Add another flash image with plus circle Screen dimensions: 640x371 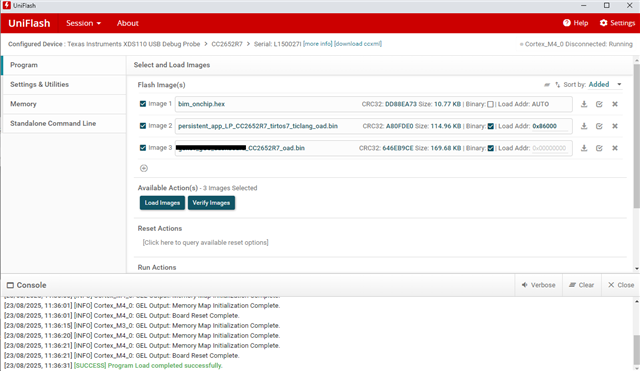[x=144, y=168]
